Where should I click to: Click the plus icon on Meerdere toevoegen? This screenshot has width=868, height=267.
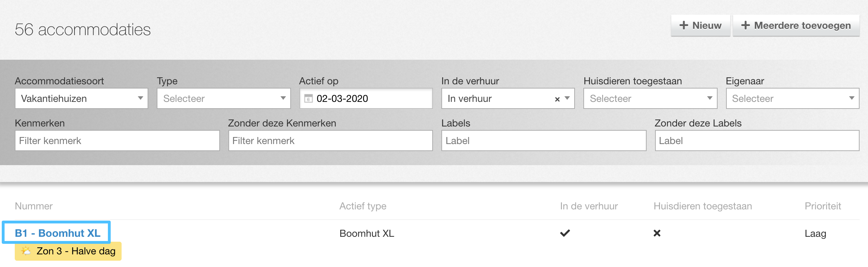pyautogui.click(x=745, y=25)
